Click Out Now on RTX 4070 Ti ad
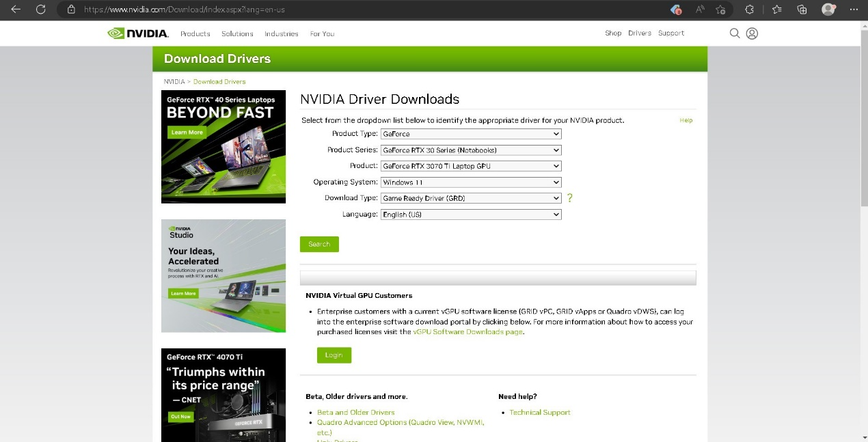The height and width of the screenshot is (442, 868). 181,416
